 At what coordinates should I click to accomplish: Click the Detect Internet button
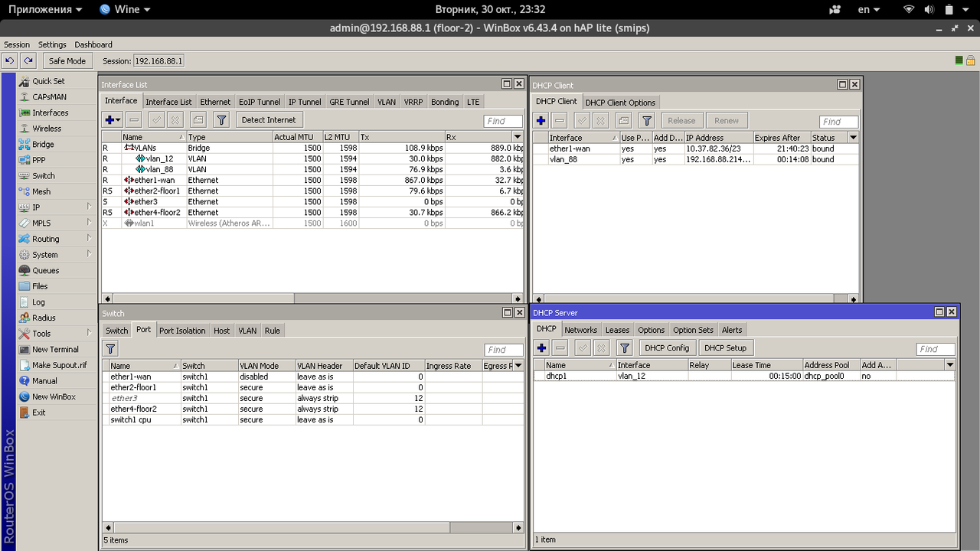(269, 120)
